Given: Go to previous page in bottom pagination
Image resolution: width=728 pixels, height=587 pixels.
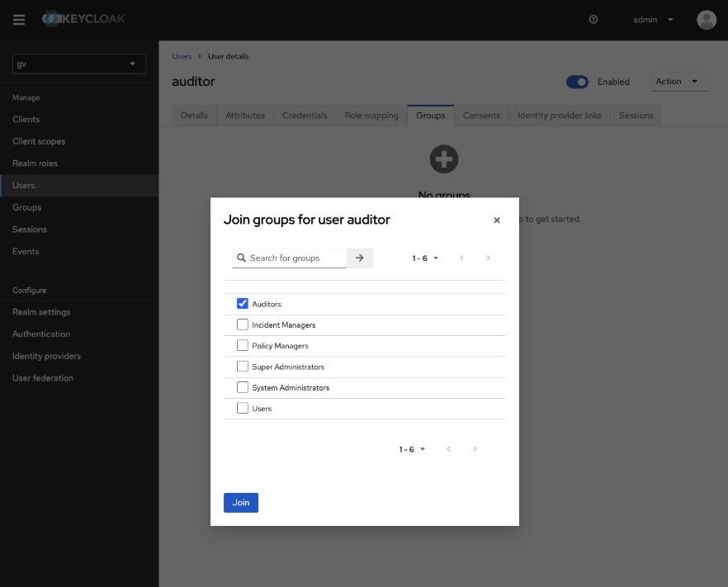Looking at the screenshot, I should click(448, 449).
